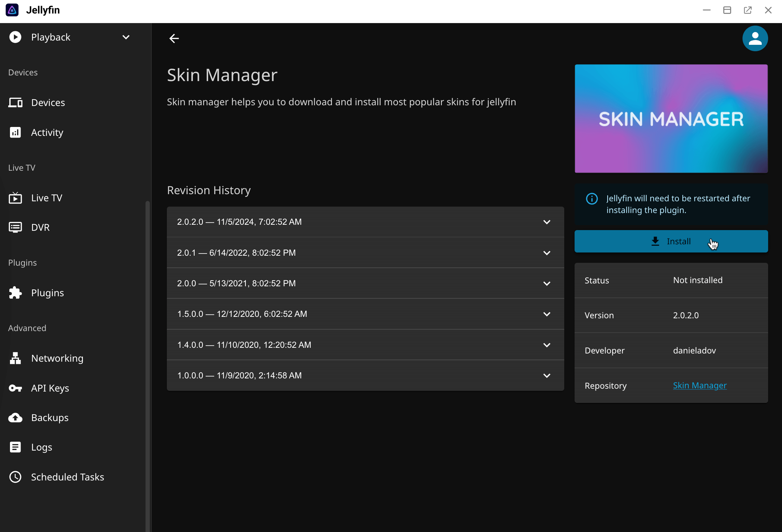
Task: Click the developer name danieladov
Action: click(694, 351)
